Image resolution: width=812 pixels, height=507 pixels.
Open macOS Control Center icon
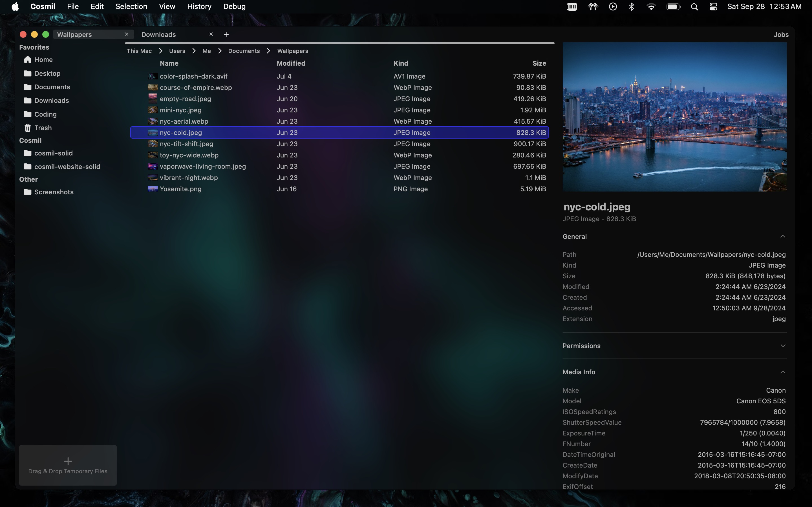pos(713,7)
